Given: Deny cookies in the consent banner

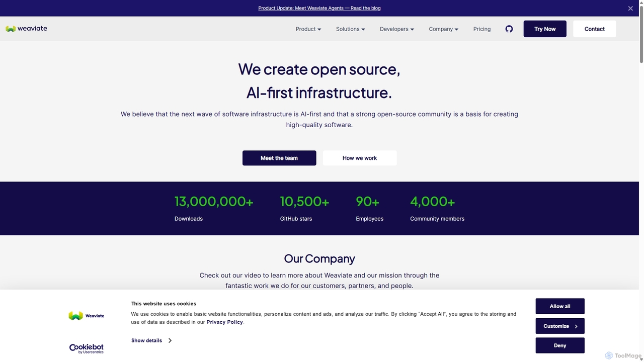Looking at the screenshot, I should point(560,345).
